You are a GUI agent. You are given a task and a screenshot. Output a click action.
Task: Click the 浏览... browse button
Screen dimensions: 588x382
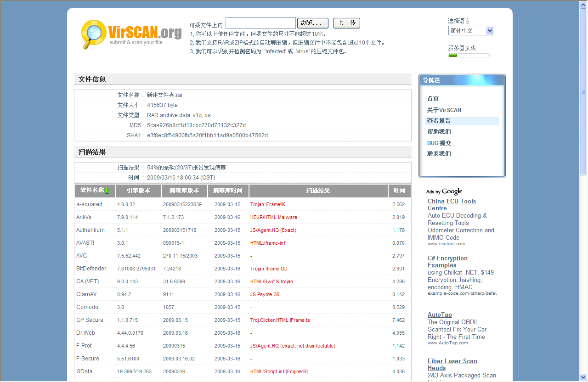313,23
